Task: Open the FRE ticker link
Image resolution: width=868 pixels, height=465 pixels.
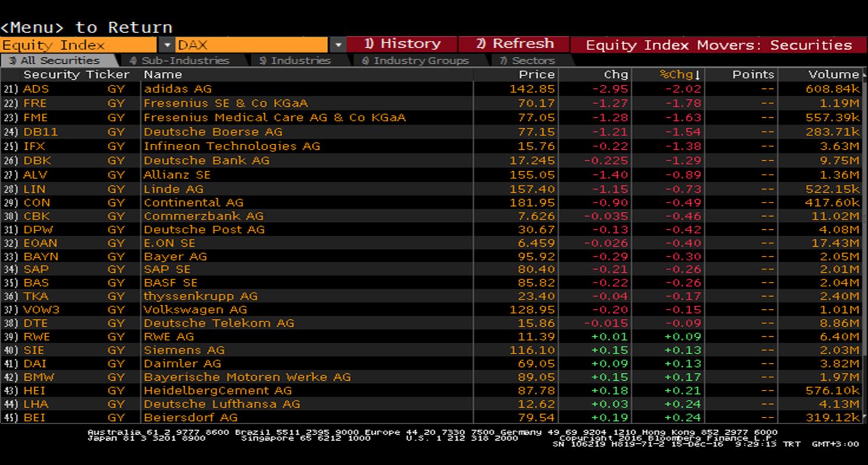Action: (35, 103)
